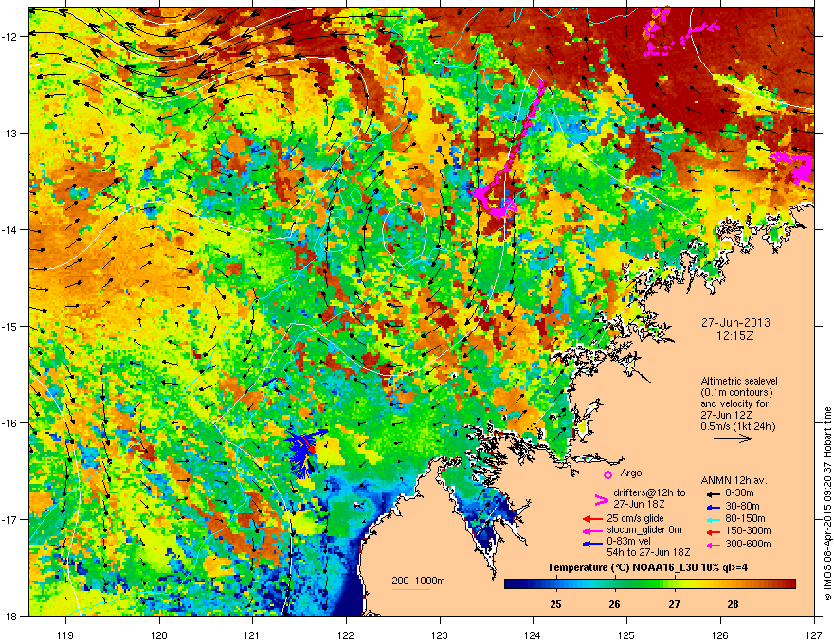The height and width of the screenshot is (644, 834).
Task: Click the red arrow for ANMN 150-300m
Action: [x=712, y=531]
